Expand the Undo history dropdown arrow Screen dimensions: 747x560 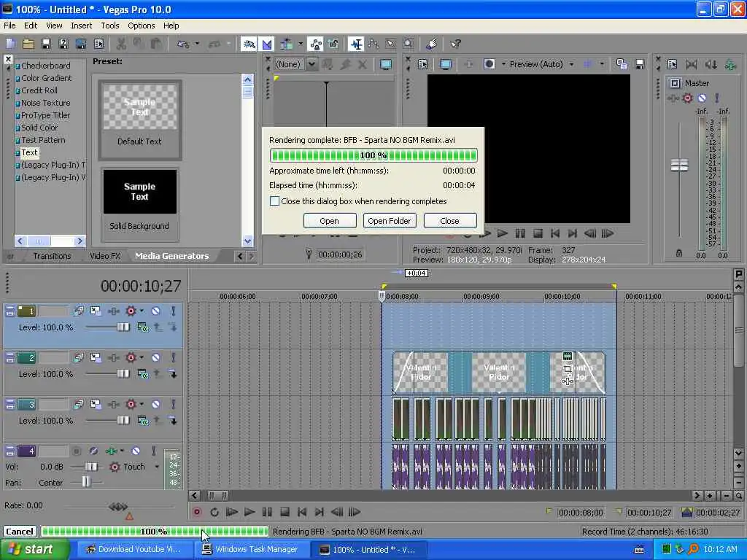(197, 44)
